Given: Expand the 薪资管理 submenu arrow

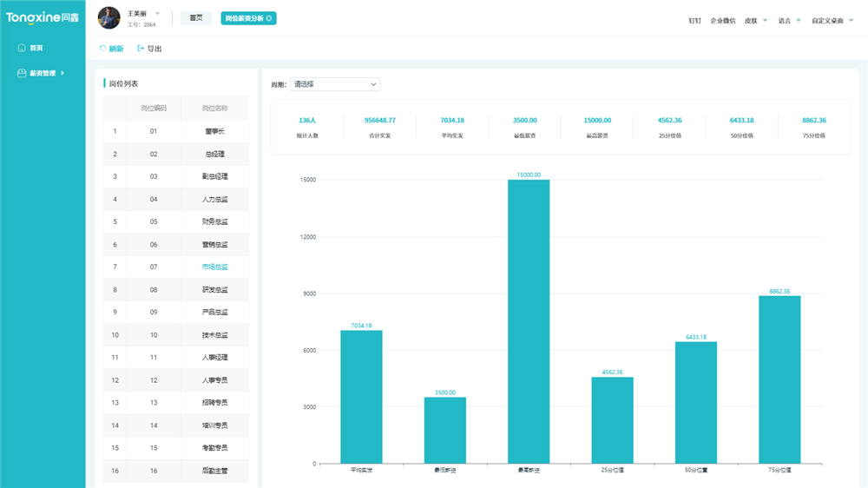Looking at the screenshot, I should pos(62,73).
